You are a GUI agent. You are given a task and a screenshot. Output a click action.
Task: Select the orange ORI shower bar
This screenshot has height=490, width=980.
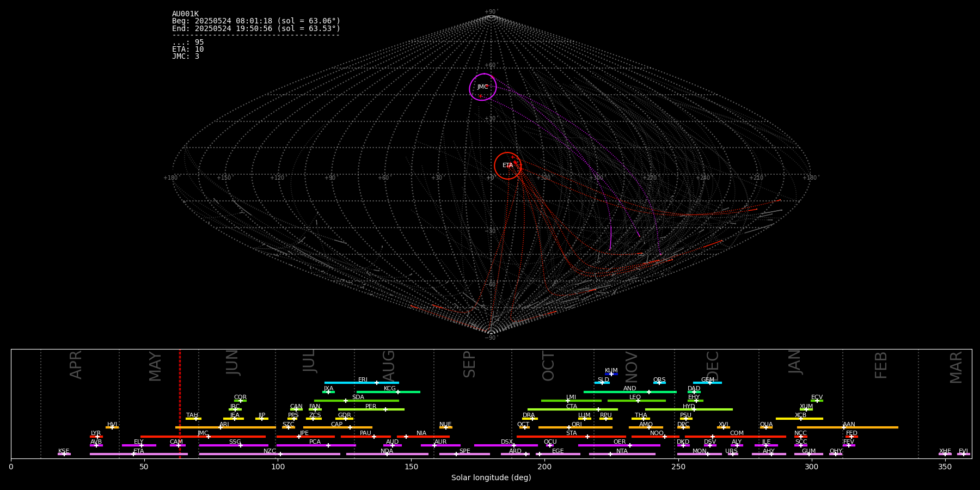pos(575,427)
